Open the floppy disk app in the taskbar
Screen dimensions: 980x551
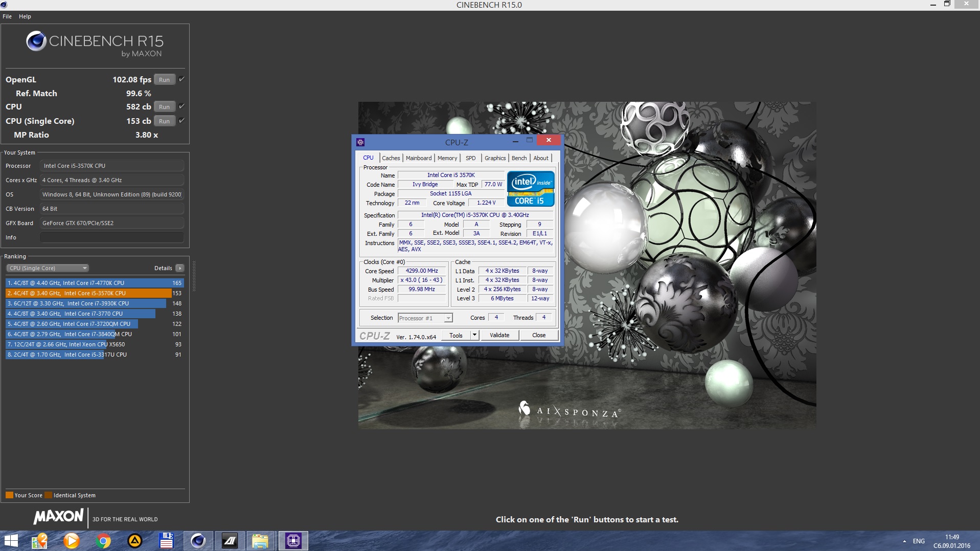tap(167, 541)
